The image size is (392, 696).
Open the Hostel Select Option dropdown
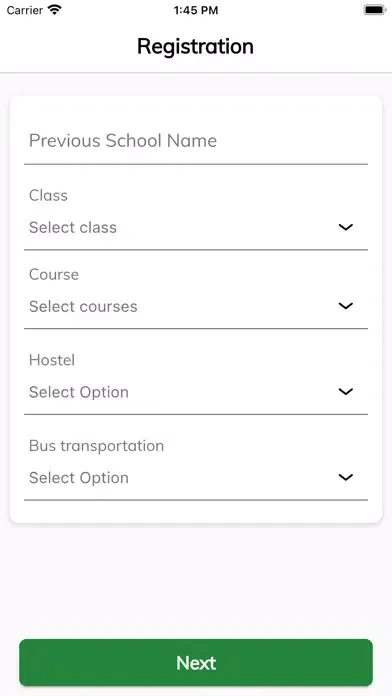click(196, 392)
